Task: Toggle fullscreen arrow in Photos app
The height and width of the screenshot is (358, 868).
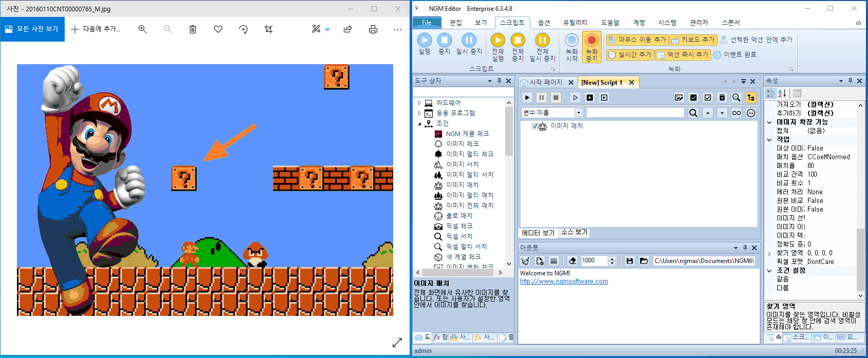Action: click(397, 342)
